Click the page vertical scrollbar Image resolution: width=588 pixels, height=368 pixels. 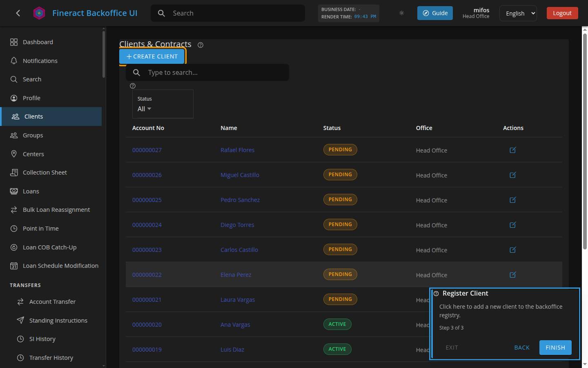[x=585, y=141]
